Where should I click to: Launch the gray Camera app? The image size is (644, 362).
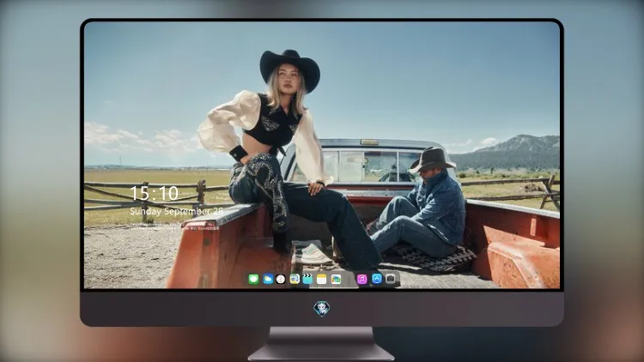pos(391,279)
